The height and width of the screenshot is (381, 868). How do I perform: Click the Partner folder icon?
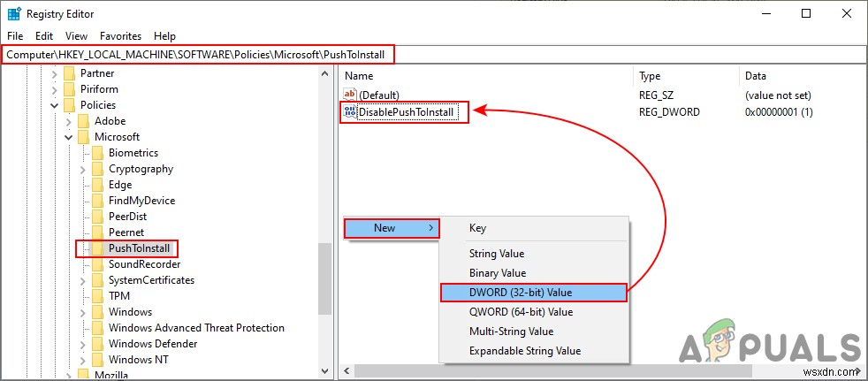click(x=69, y=73)
